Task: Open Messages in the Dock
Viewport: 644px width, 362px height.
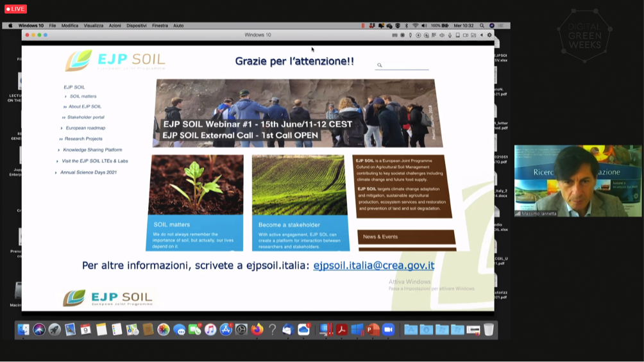Action: pyautogui.click(x=179, y=329)
